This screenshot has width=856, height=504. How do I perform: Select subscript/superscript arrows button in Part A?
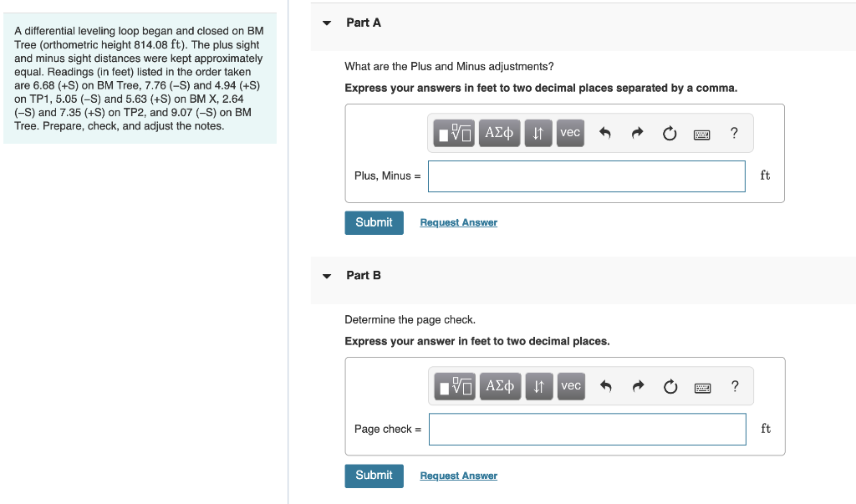pyautogui.click(x=538, y=133)
